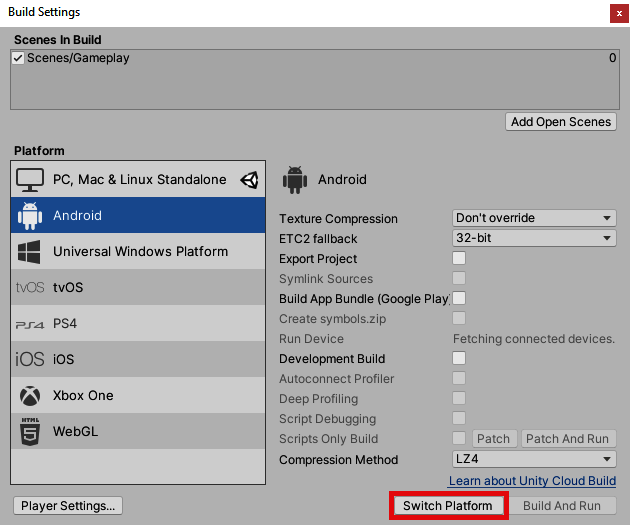Toggle the Symlink Sources checkbox
This screenshot has height=525, width=630.
[x=459, y=278]
